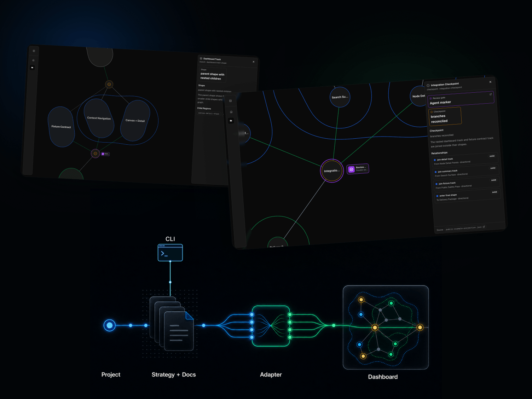Image resolution: width=532 pixels, height=399 pixels.
Task: Open home icon in left window sidebar
Action: 33,60
